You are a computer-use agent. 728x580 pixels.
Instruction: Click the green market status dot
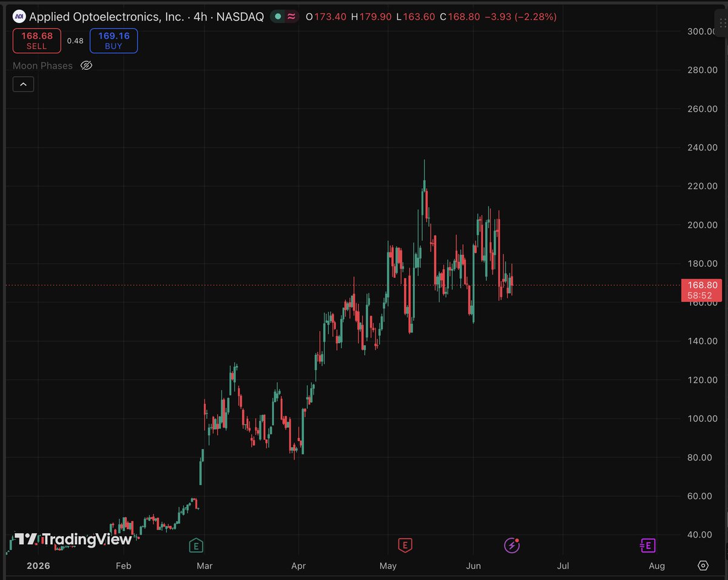click(277, 17)
